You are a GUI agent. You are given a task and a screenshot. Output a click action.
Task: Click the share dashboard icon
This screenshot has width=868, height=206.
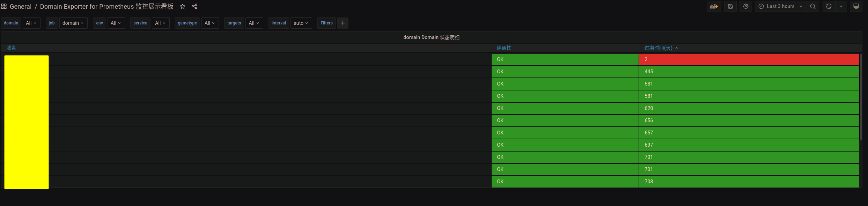[194, 6]
